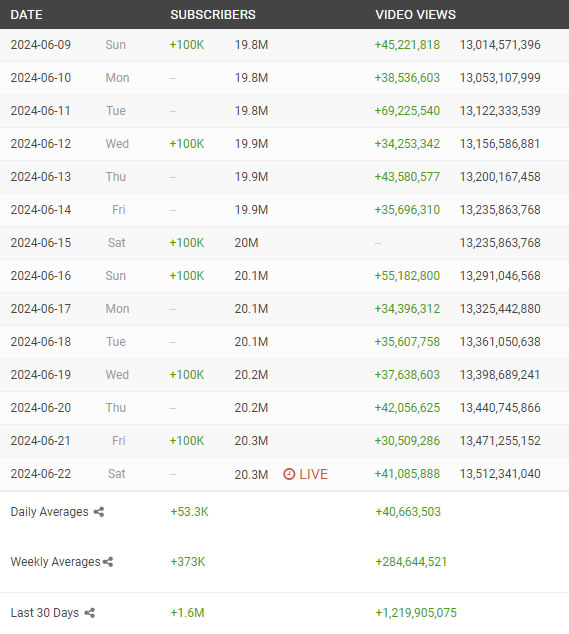Click total views 13,512,341,040

point(500,473)
